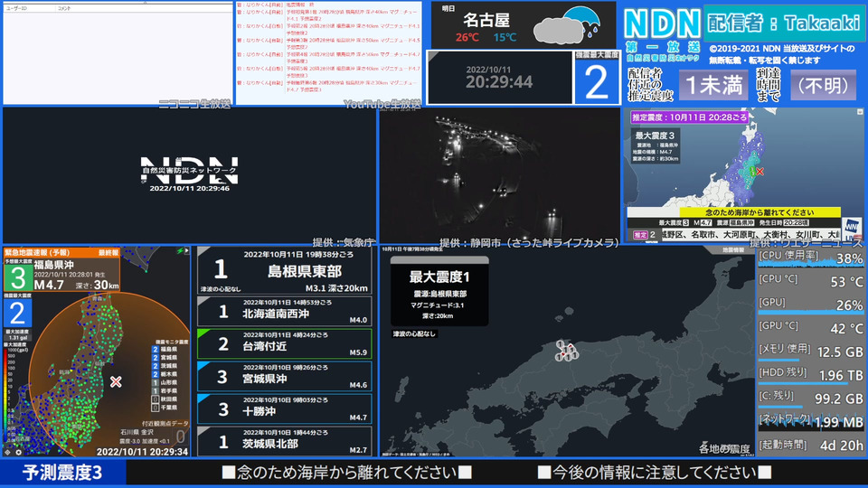868x488 pixels.
Task: Click the white X epicenter marker off Fukushima
Action: 116,381
